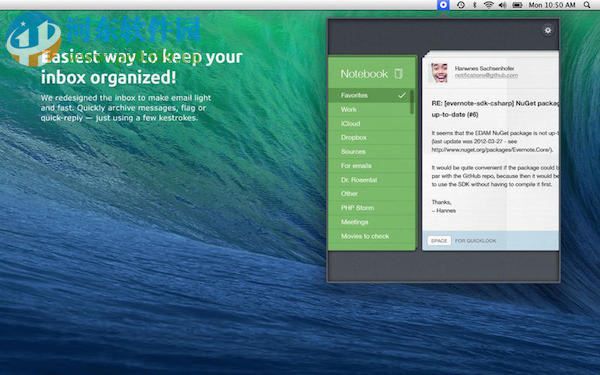The width and height of the screenshot is (600, 375).
Task: Click the SPACE quicklook button
Action: point(439,241)
